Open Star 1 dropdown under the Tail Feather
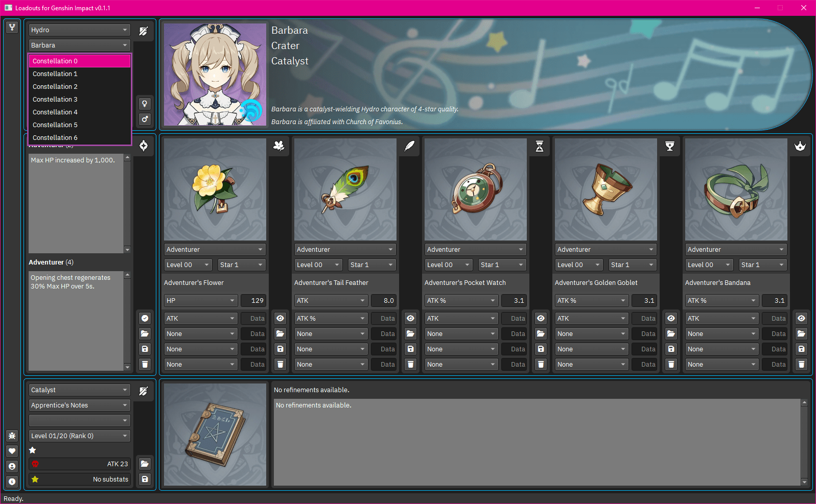The height and width of the screenshot is (504, 816). (372, 265)
